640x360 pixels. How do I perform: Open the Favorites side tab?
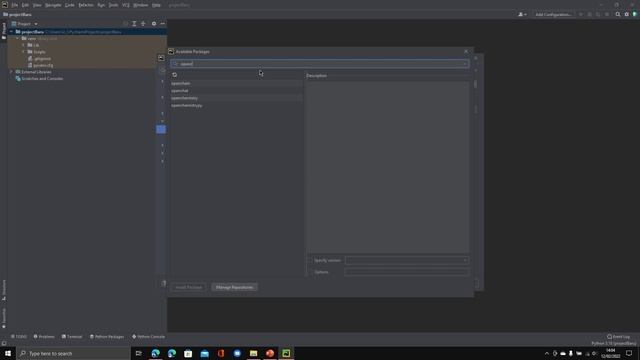pyautogui.click(x=4, y=318)
